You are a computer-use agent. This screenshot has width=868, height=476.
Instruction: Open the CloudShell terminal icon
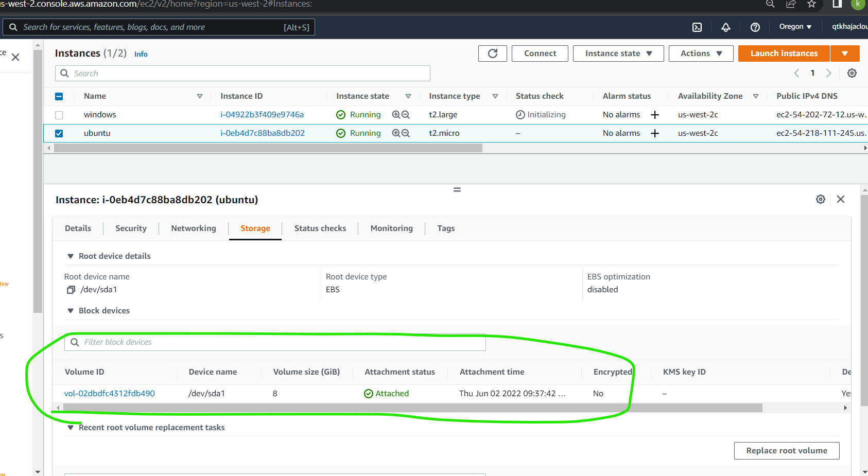click(x=697, y=27)
